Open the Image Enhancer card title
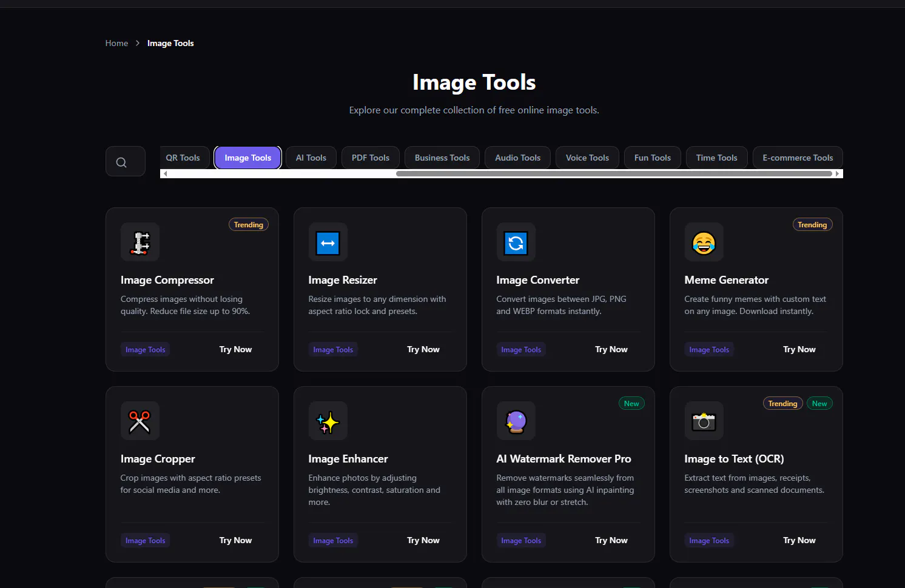Viewport: 905px width, 588px height. tap(348, 459)
